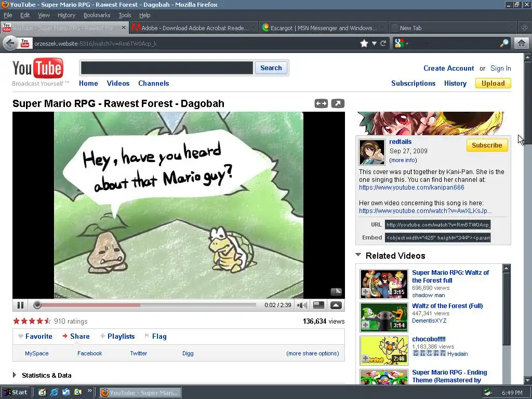Open the Help menu
The height and width of the screenshot is (399, 532).
144,15
